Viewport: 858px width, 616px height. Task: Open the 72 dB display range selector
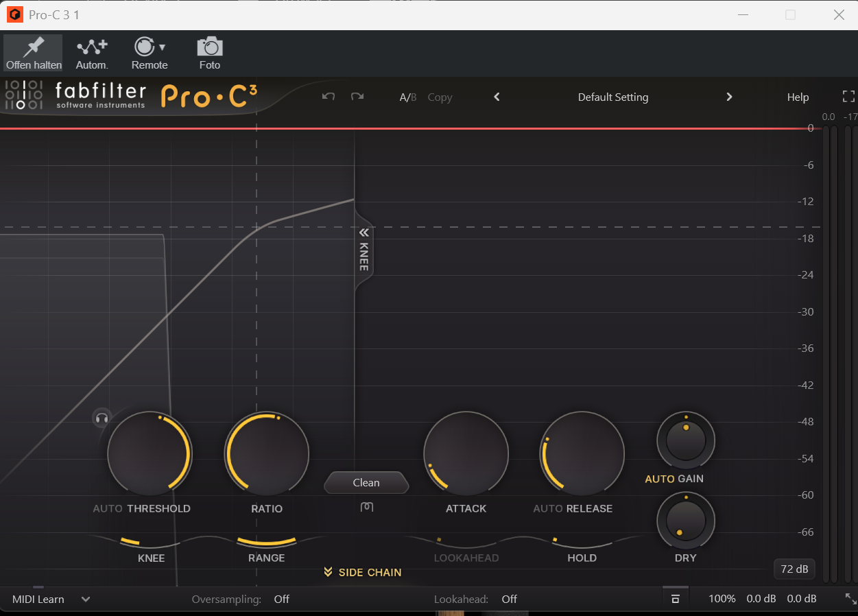point(795,569)
